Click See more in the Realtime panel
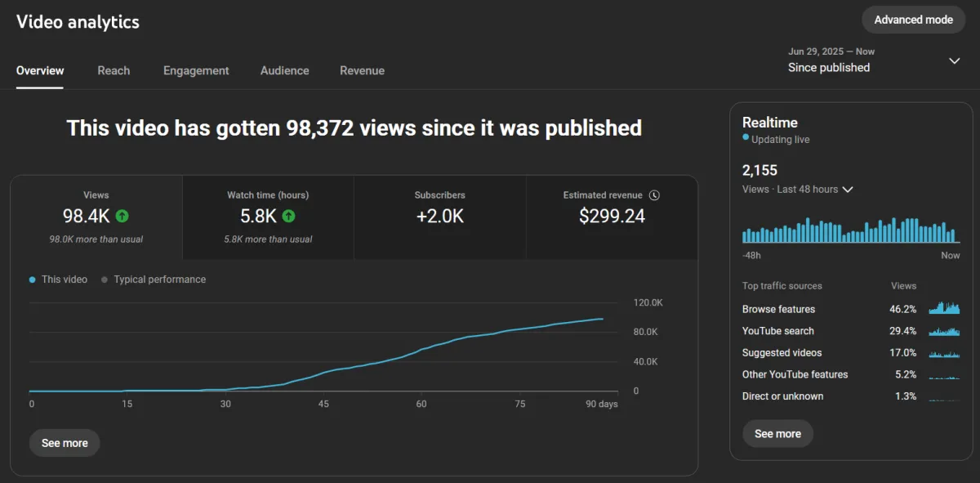The height and width of the screenshot is (483, 980). [x=777, y=434]
